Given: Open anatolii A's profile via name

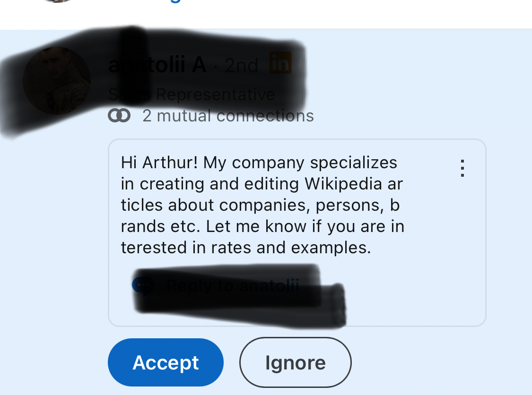Looking at the screenshot, I should pos(157,65).
